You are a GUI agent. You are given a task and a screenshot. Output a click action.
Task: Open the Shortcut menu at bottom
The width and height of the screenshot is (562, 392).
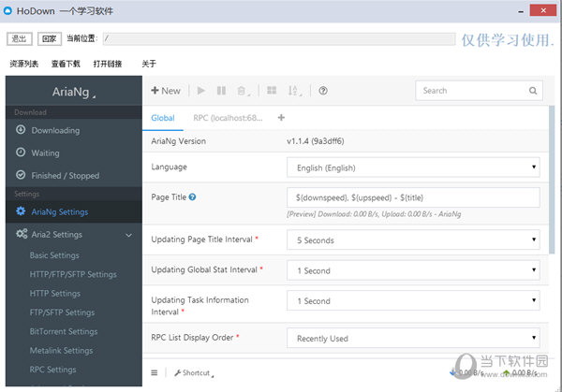click(x=194, y=373)
